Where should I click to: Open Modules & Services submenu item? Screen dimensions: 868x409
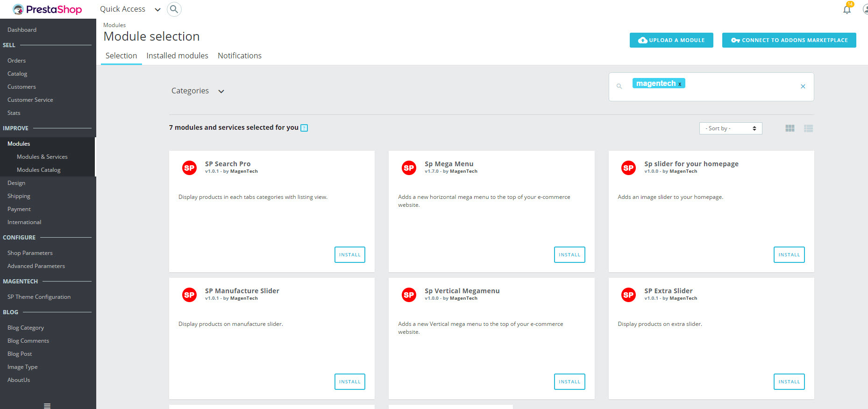42,157
